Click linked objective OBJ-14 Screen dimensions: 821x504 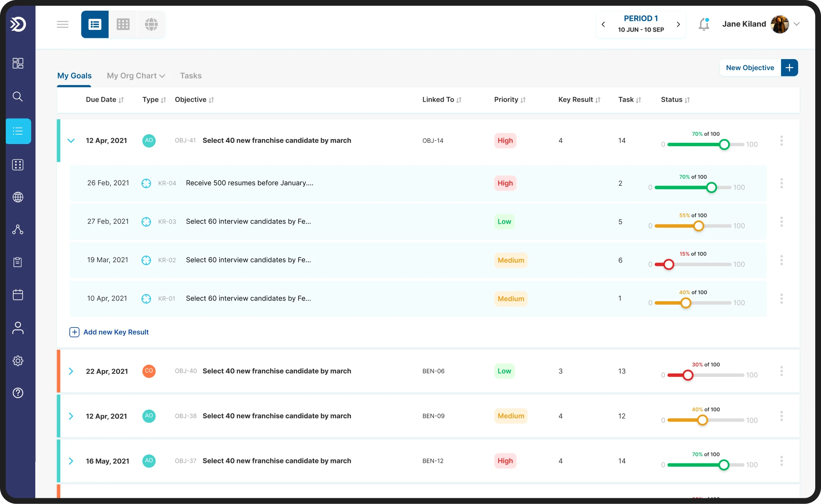click(x=433, y=141)
